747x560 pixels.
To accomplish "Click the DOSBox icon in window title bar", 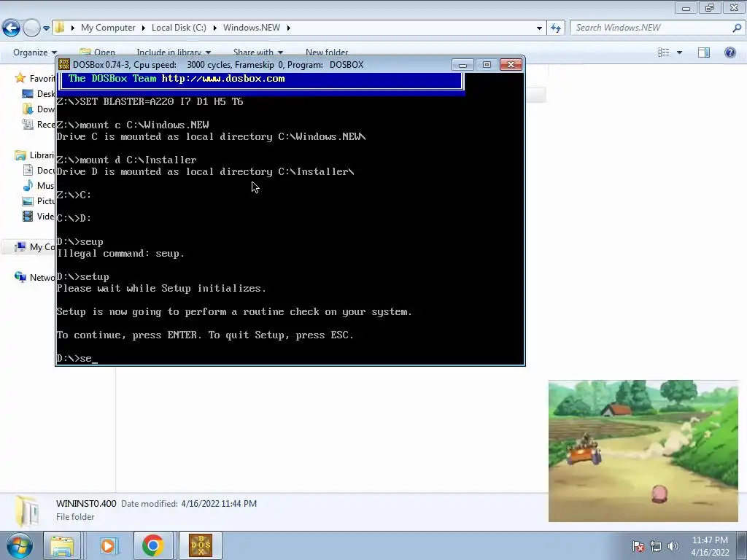I will [64, 64].
